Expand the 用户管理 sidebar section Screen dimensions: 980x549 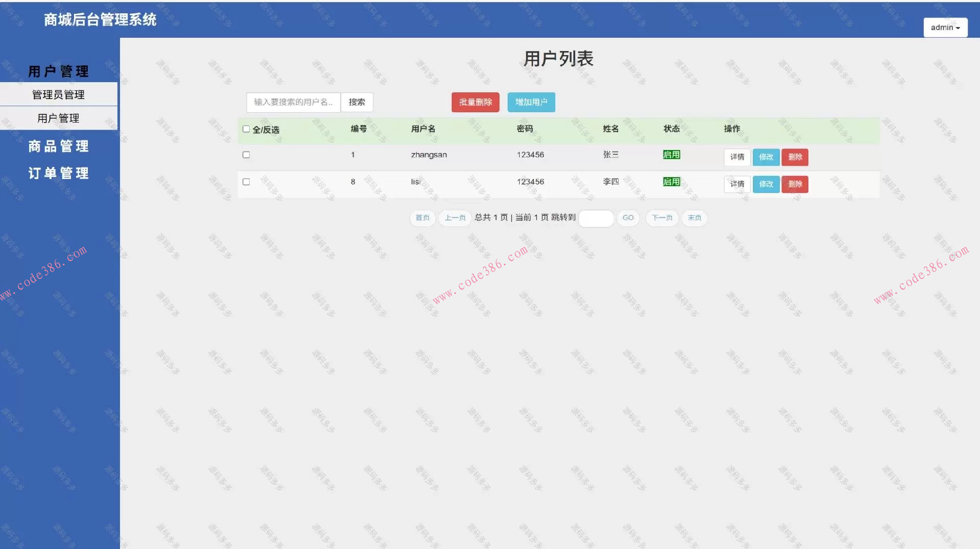point(58,71)
